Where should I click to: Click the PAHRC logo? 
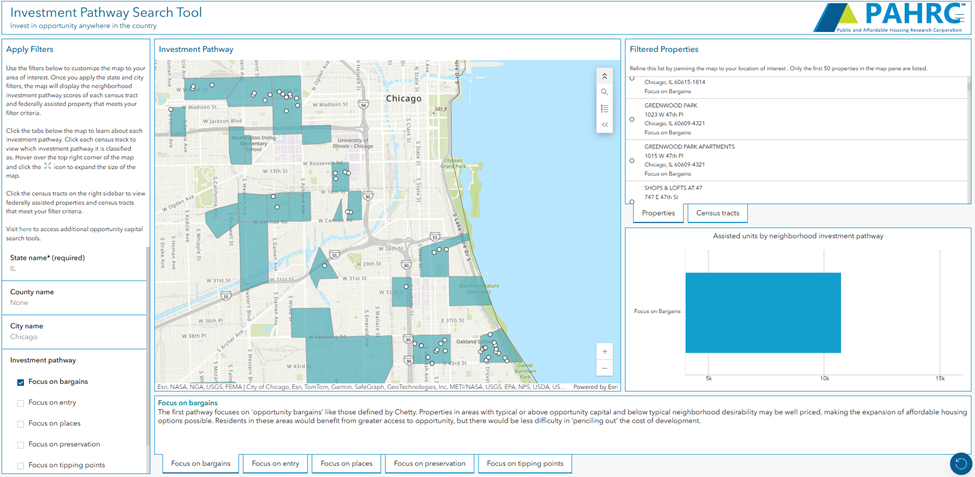click(x=890, y=18)
